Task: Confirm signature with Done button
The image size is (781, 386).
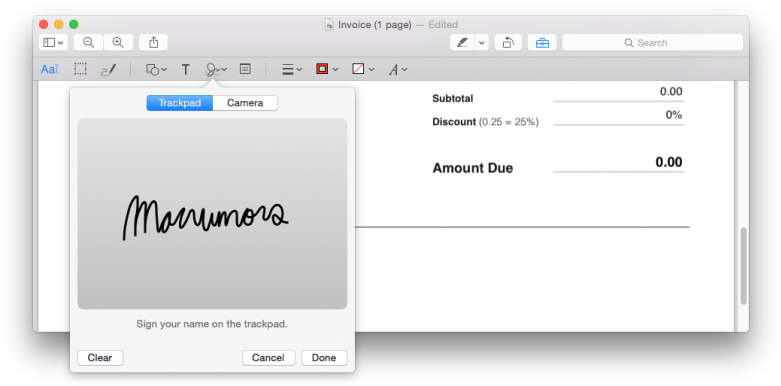Action: pyautogui.click(x=324, y=358)
